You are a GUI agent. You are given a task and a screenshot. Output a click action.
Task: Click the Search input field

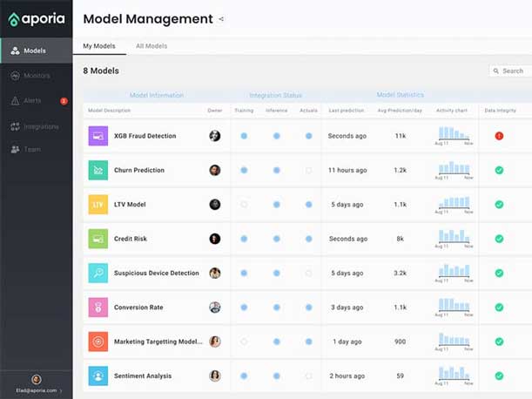pyautogui.click(x=511, y=71)
